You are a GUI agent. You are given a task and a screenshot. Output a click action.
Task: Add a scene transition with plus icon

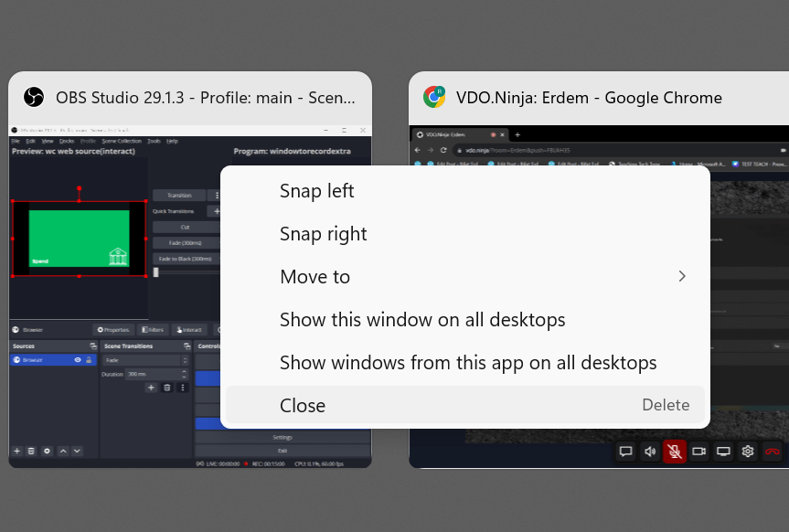pyautogui.click(x=151, y=388)
